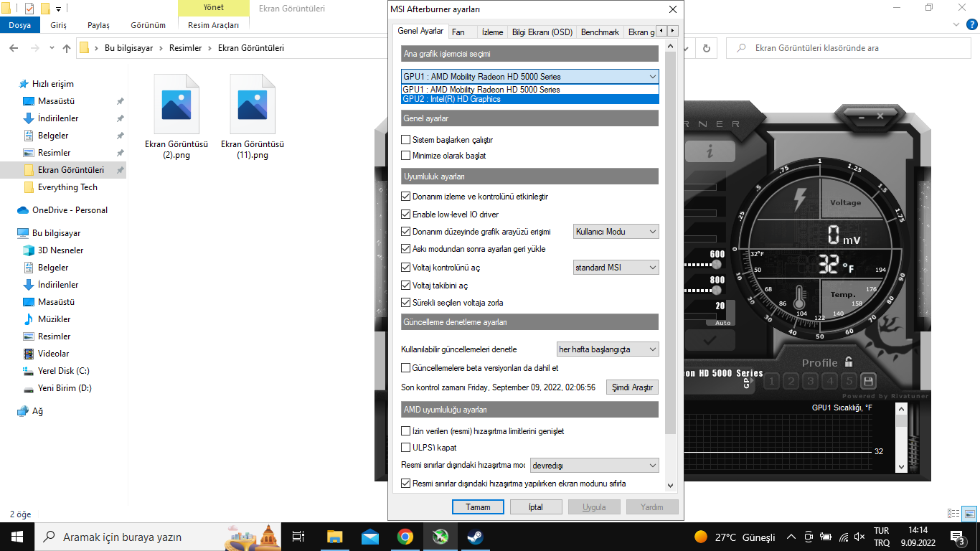
Task: Open the MSI Afterburner taskbar icon
Action: click(x=440, y=537)
